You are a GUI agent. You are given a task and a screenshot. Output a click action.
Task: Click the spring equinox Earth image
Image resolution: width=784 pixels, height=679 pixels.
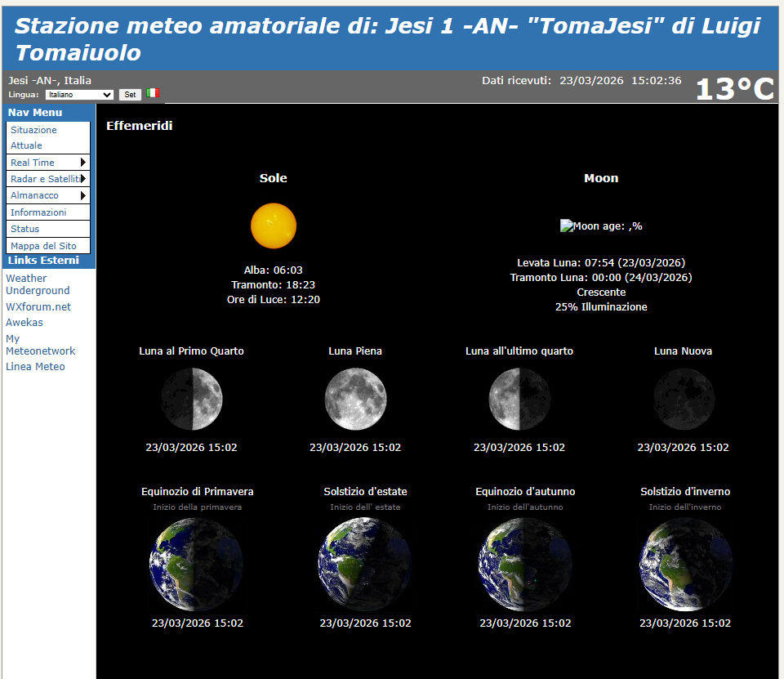(x=196, y=565)
